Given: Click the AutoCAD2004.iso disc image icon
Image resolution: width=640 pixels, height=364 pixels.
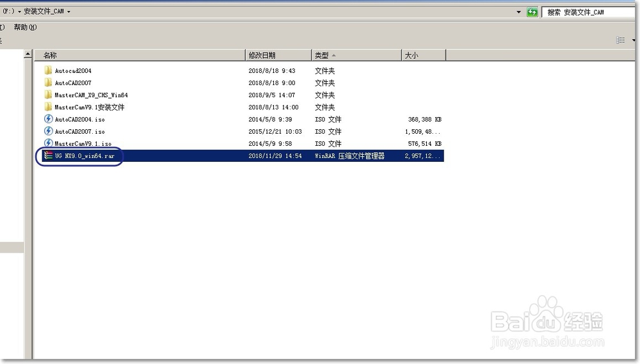Looking at the screenshot, I should tap(48, 119).
